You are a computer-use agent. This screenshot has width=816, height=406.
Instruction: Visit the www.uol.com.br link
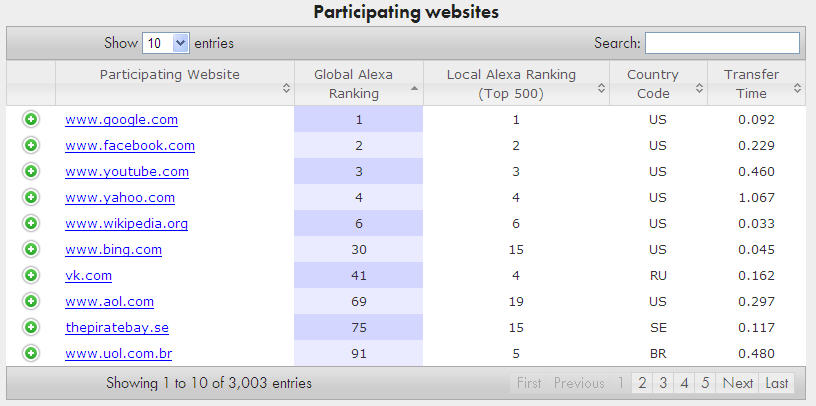click(118, 353)
